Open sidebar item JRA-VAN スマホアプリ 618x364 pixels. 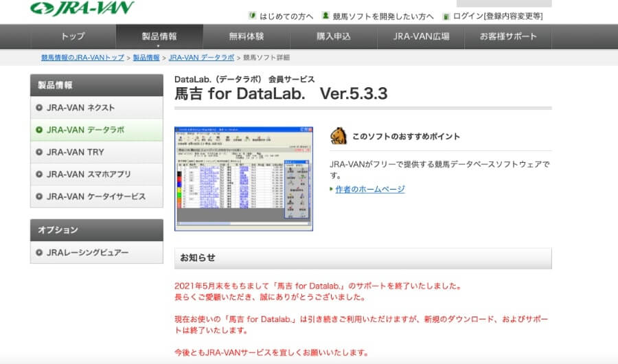(x=97, y=174)
